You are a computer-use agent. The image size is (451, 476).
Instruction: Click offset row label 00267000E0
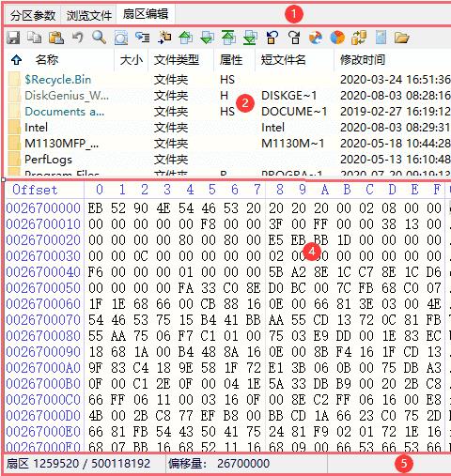(x=43, y=432)
